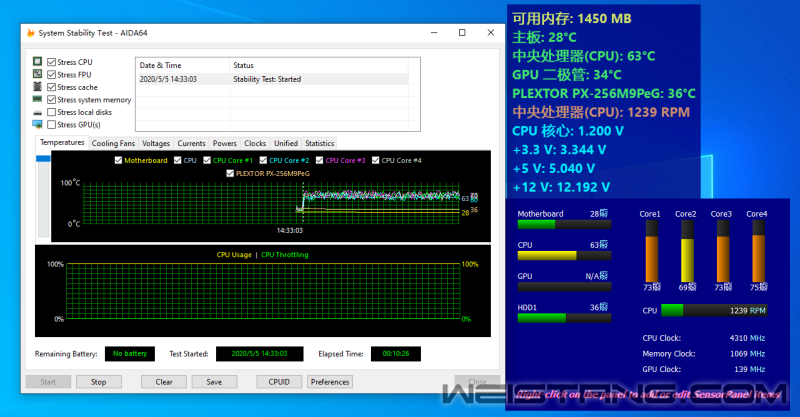Click the RAM module icon beside Stress system memory

coord(38,100)
